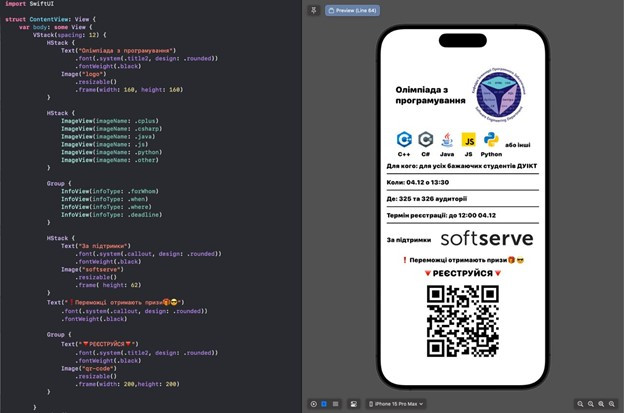
Task: Place cursor on 'var body: some View' line
Action: (56, 27)
